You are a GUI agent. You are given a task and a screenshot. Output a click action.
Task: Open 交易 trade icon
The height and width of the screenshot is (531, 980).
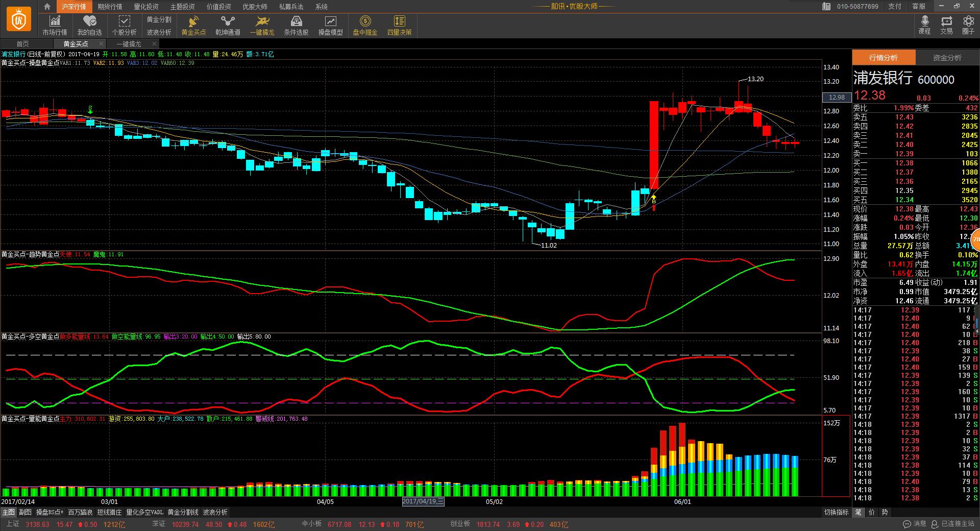tap(947, 25)
